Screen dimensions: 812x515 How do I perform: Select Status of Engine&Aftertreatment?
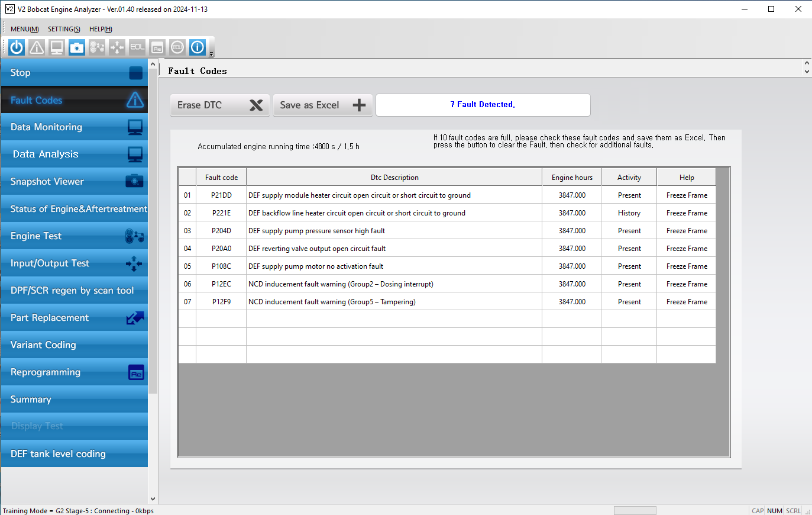coord(75,209)
